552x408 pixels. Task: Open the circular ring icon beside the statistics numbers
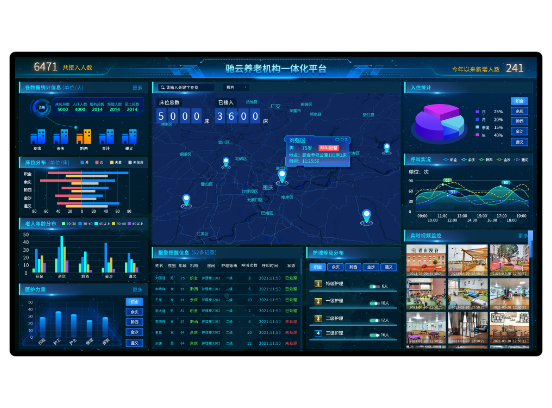tap(41, 108)
